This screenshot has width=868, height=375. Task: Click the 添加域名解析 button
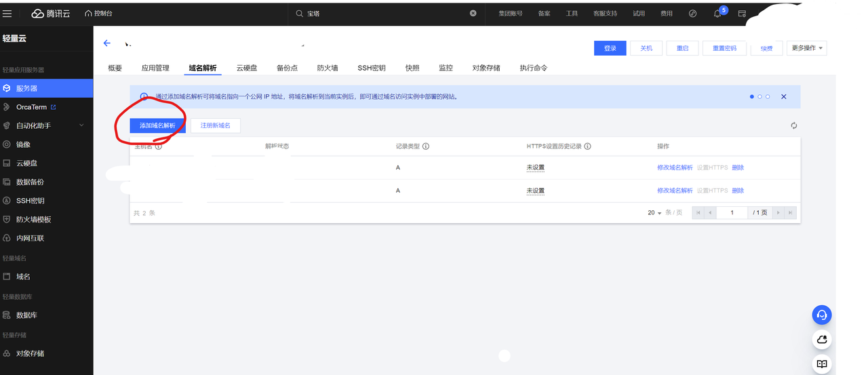[x=157, y=125]
